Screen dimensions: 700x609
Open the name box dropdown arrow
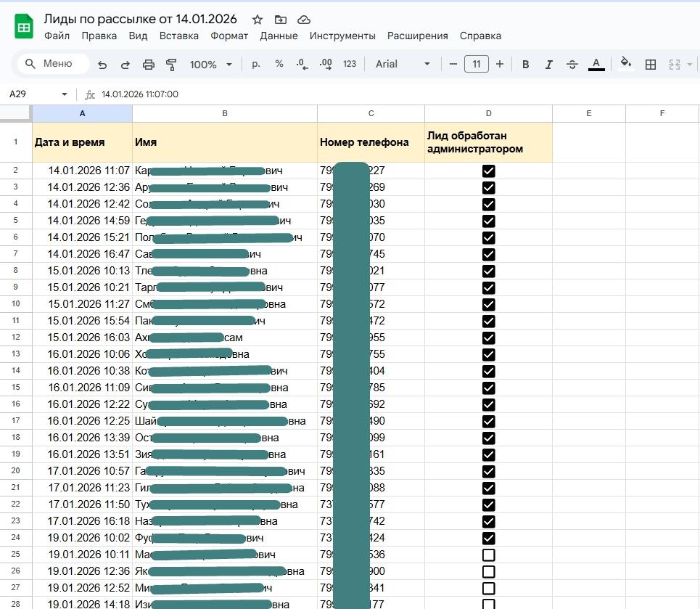tap(65, 94)
